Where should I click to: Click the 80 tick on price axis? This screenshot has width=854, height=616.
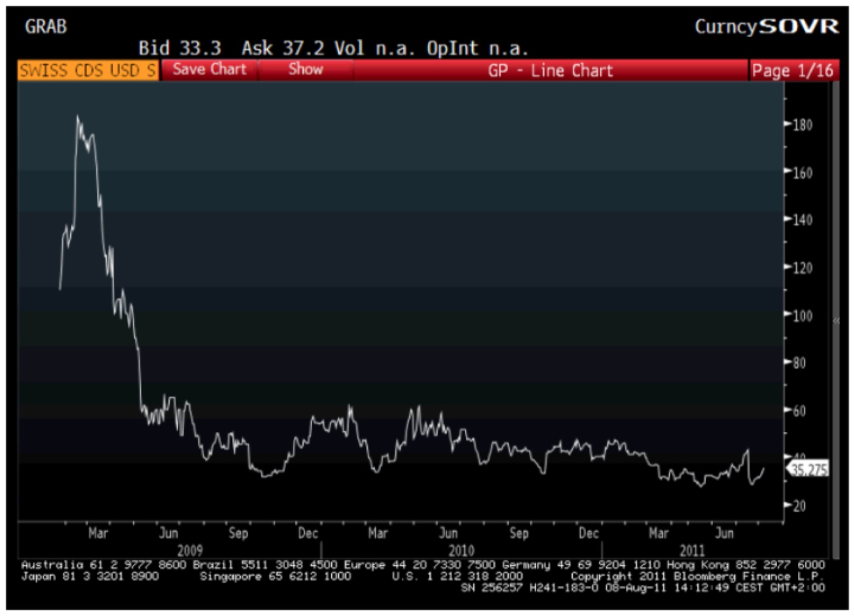click(x=799, y=363)
